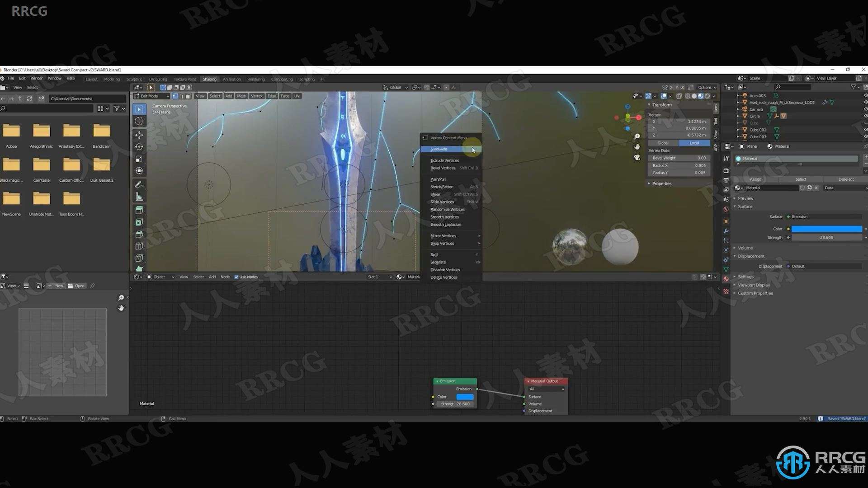868x488 pixels.
Task: Toggle visibility eye for Circle object
Action: click(865, 116)
